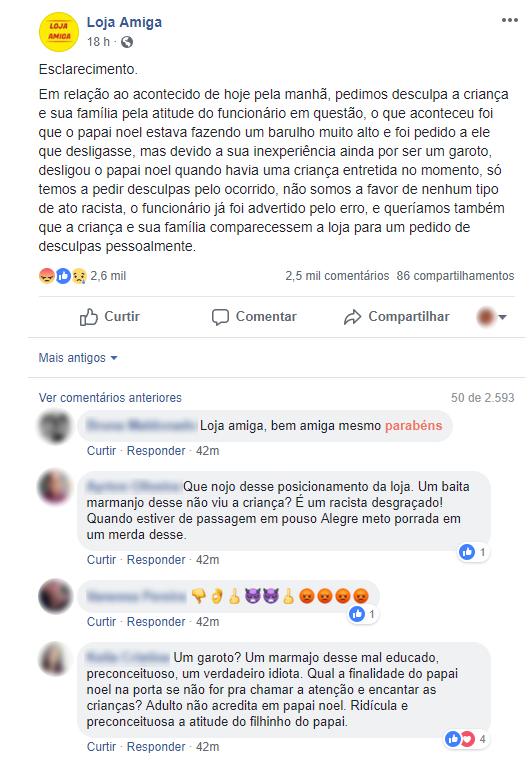View the post's angry reaction icon
The height and width of the screenshot is (764, 531).
coord(46,276)
